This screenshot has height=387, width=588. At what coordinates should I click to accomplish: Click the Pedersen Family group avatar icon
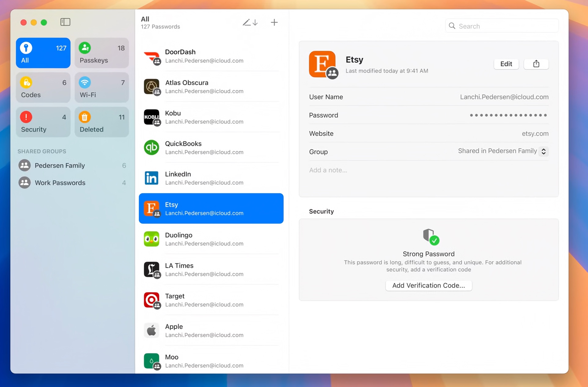(x=24, y=165)
